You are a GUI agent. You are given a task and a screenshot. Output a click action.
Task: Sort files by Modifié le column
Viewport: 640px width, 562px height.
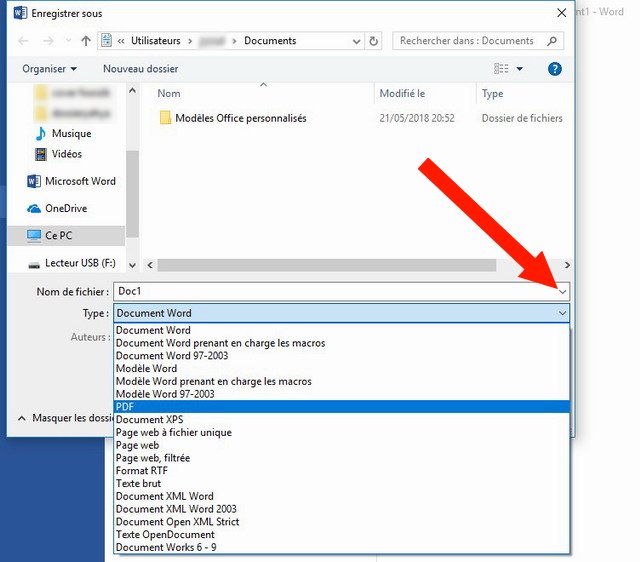tap(402, 93)
